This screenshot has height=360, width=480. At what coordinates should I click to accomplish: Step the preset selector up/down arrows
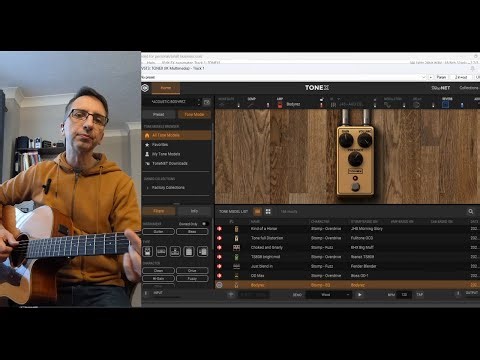pyautogui.click(x=199, y=102)
